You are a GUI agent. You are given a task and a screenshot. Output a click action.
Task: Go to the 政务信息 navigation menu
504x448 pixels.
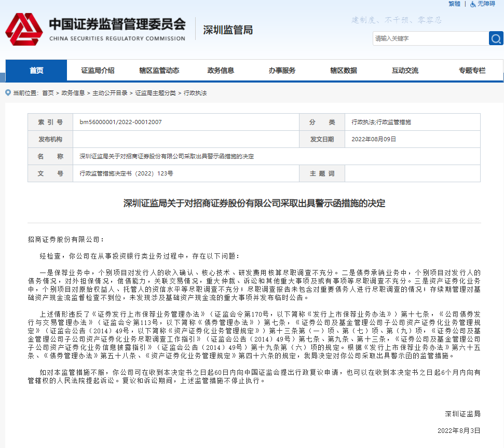pyautogui.click(x=221, y=71)
